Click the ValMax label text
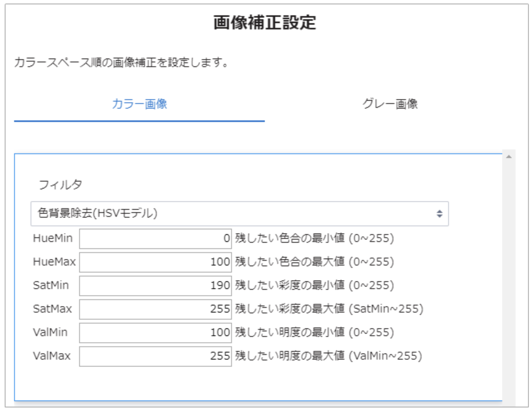This screenshot has width=532, height=411. point(52,356)
